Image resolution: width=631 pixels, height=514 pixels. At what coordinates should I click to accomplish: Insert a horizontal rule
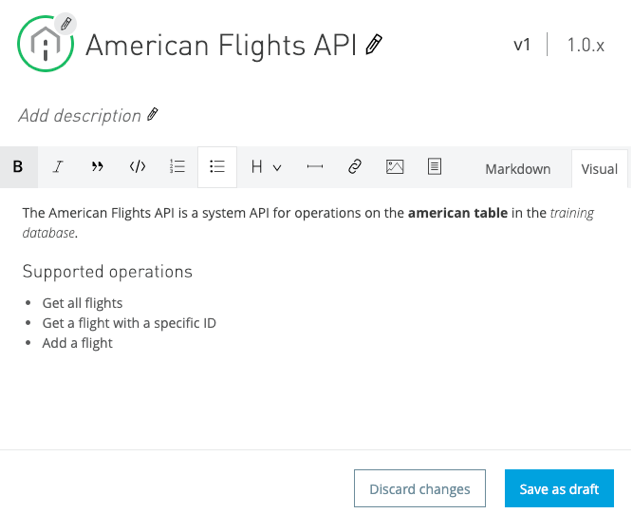click(x=315, y=167)
